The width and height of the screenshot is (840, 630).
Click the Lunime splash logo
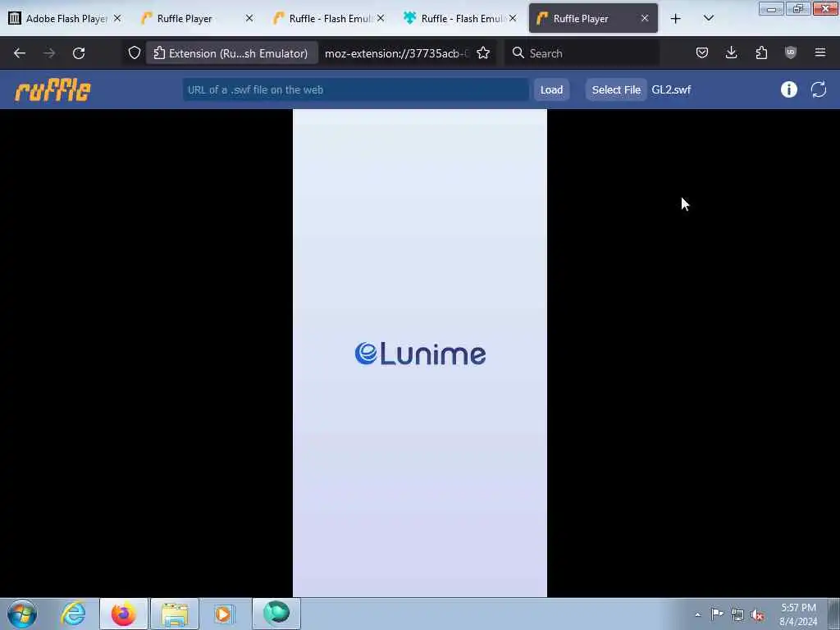(420, 354)
